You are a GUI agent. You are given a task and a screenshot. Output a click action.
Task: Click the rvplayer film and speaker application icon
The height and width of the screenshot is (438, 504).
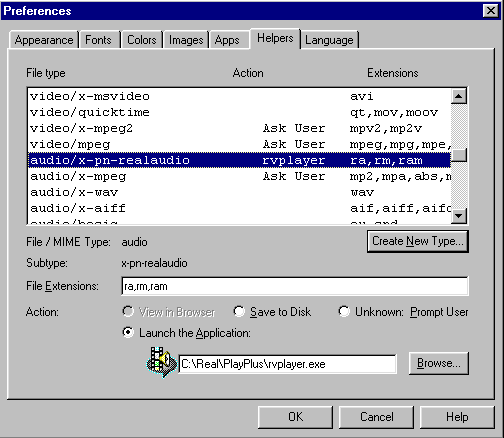pyautogui.click(x=162, y=362)
